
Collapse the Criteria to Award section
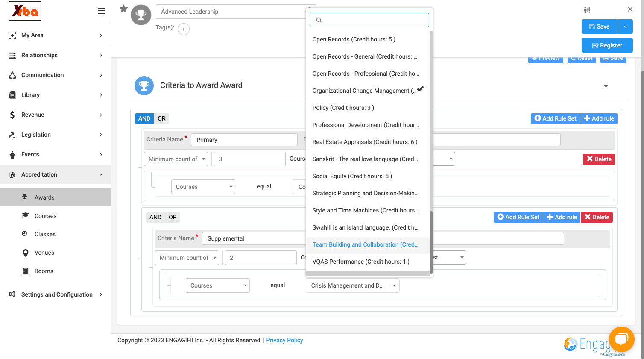606,86
